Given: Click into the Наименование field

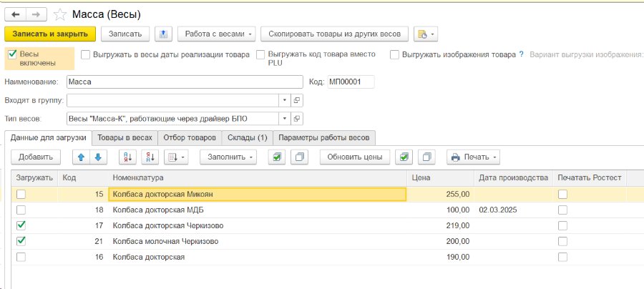Looking at the screenshot, I should (185, 82).
